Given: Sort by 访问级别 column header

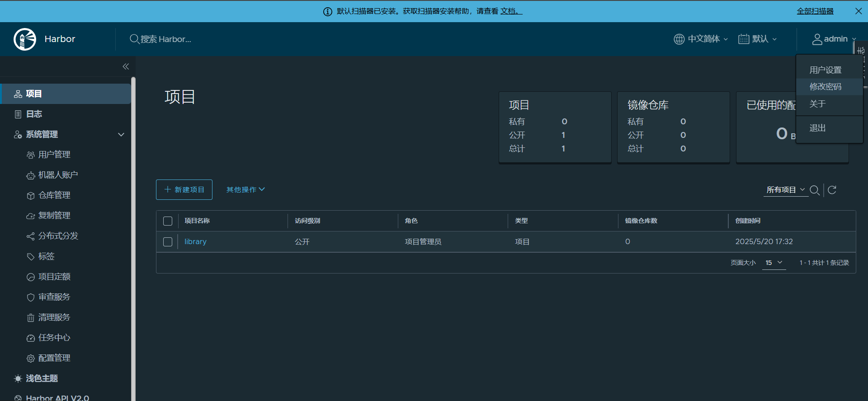Looking at the screenshot, I should point(307,221).
